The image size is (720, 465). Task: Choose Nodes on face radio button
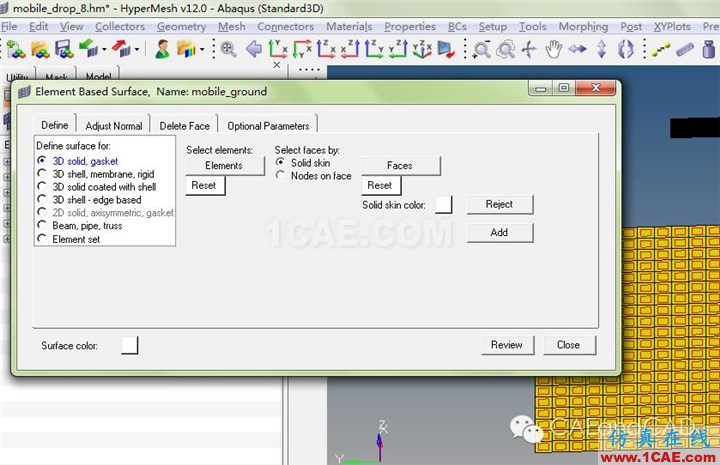point(280,175)
